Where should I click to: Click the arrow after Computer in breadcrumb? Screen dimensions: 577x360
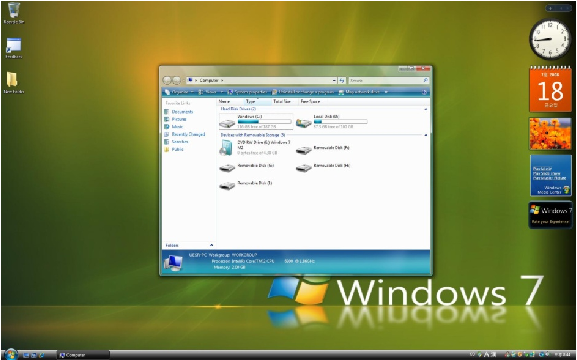coord(222,80)
